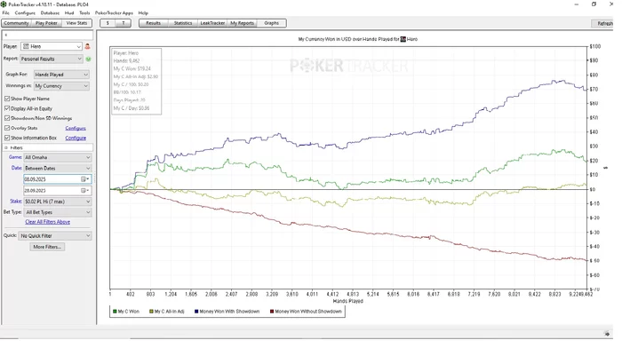Toggle Showdown/Non SD Winnings checkbox

[7, 118]
